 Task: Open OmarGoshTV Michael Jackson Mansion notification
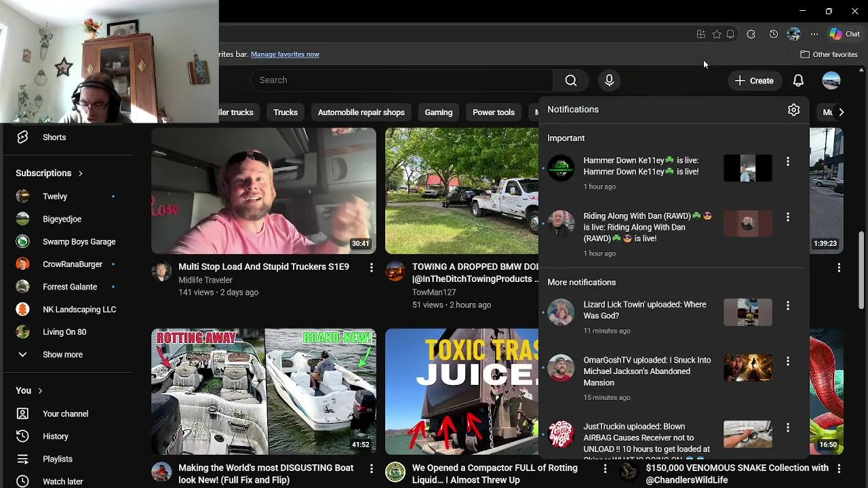pos(674,378)
